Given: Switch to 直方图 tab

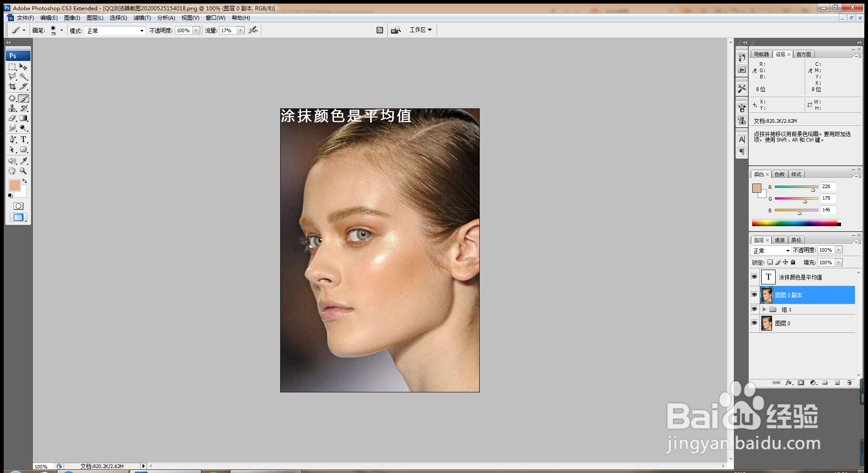Looking at the screenshot, I should (x=803, y=54).
